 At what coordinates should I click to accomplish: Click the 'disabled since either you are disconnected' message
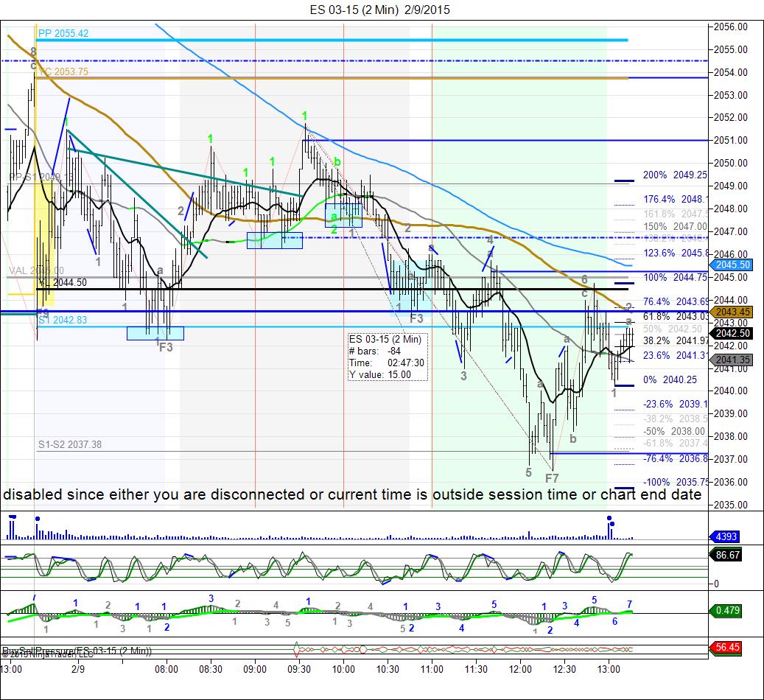(352, 494)
